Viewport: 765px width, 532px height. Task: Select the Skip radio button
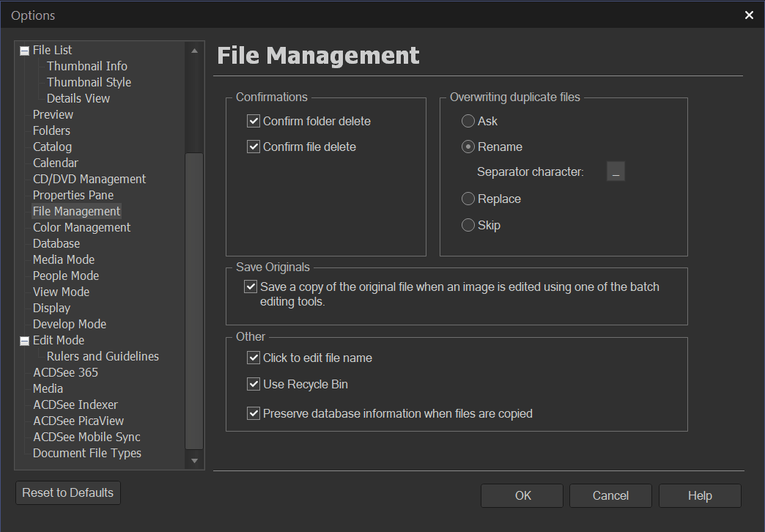pyautogui.click(x=468, y=225)
